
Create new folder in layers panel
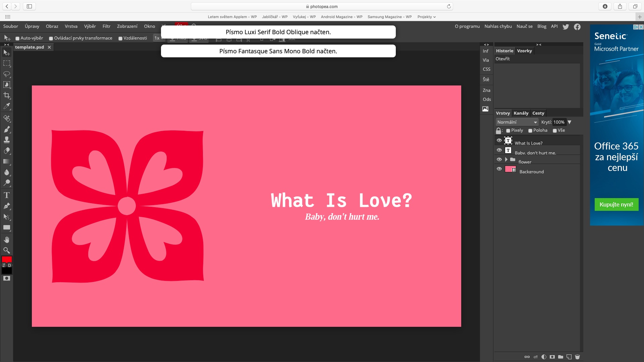(x=560, y=357)
